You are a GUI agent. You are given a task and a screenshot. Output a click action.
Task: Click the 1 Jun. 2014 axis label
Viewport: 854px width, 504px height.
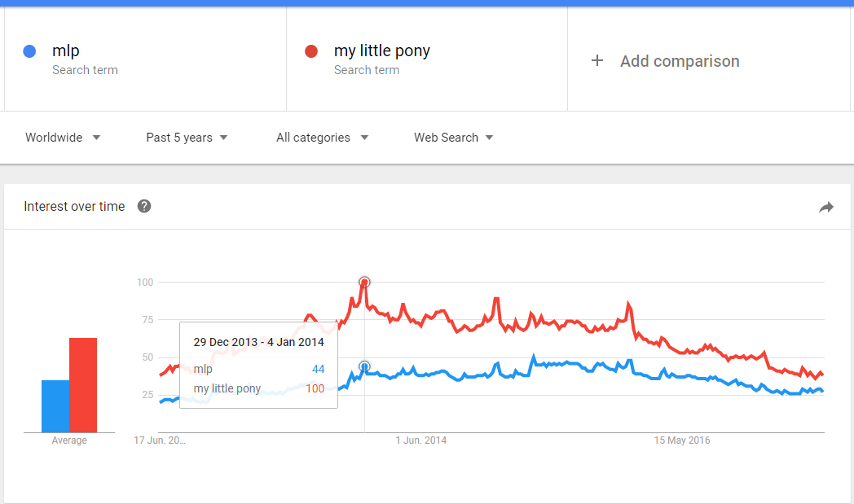[x=421, y=440]
